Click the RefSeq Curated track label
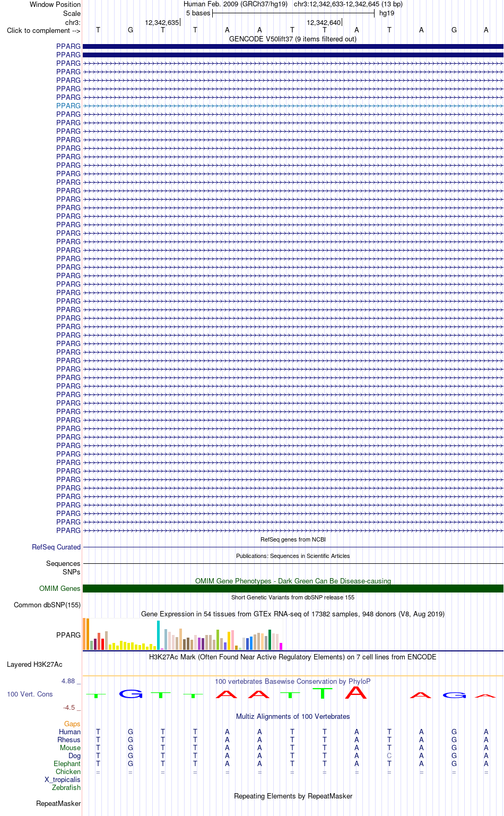504x816 pixels. (56, 547)
